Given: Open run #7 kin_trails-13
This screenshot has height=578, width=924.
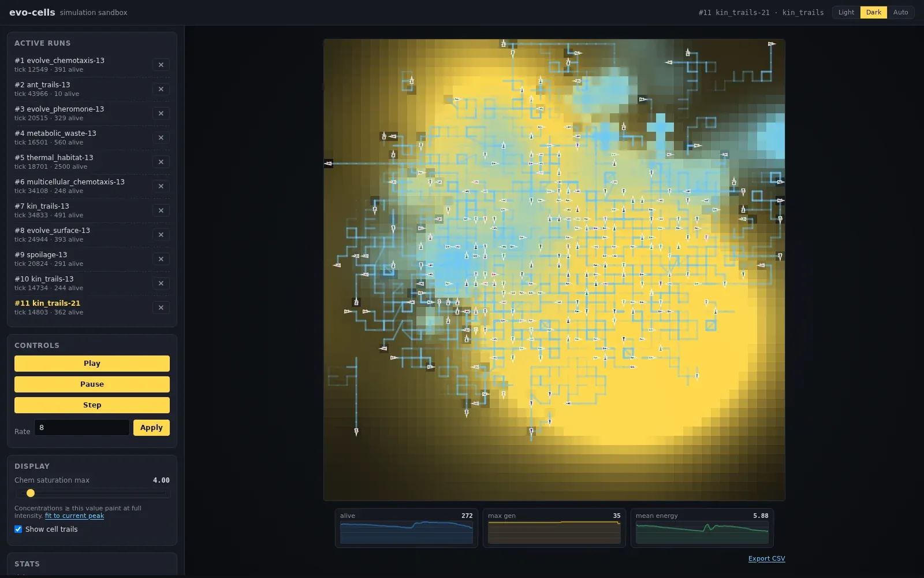Looking at the screenshot, I should (x=81, y=210).
